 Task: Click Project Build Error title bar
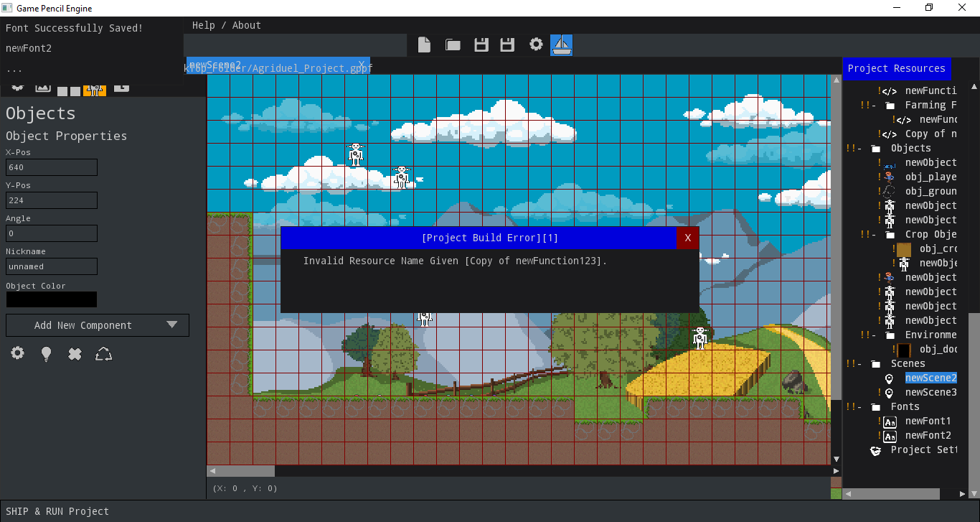[x=479, y=238]
